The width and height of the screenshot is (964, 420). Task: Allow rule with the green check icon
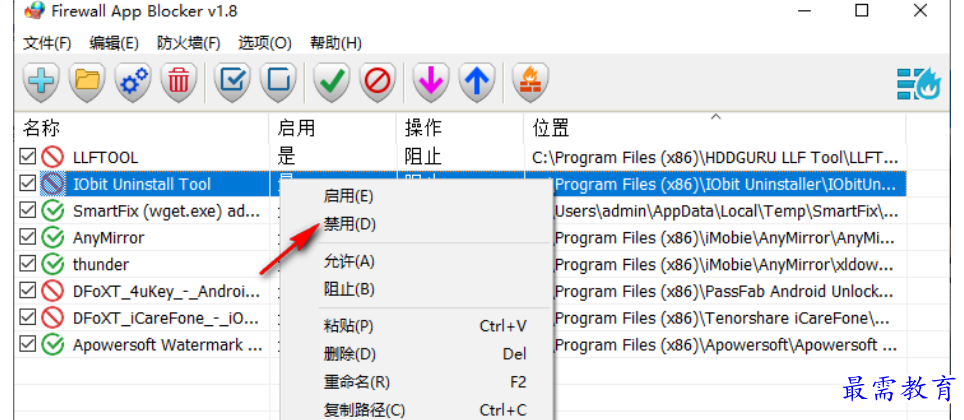[x=332, y=82]
